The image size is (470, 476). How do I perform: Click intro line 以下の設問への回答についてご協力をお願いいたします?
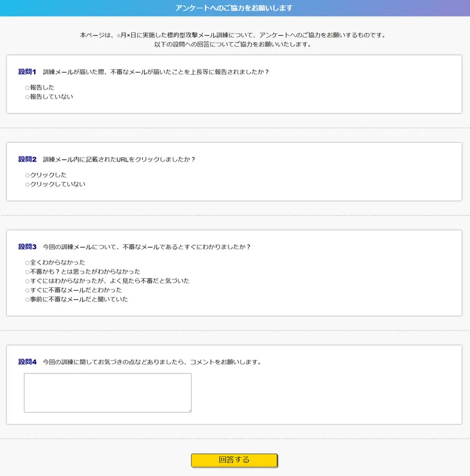tap(233, 44)
